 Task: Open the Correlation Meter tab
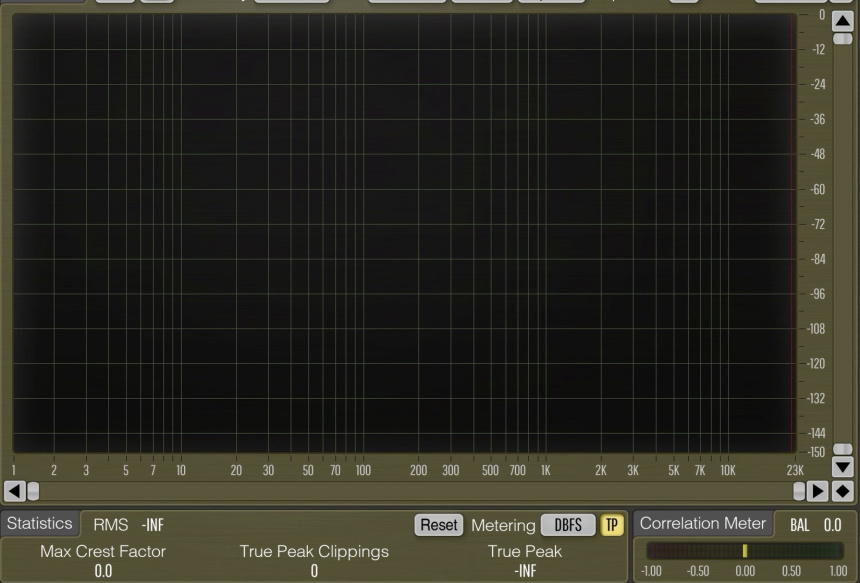point(703,523)
